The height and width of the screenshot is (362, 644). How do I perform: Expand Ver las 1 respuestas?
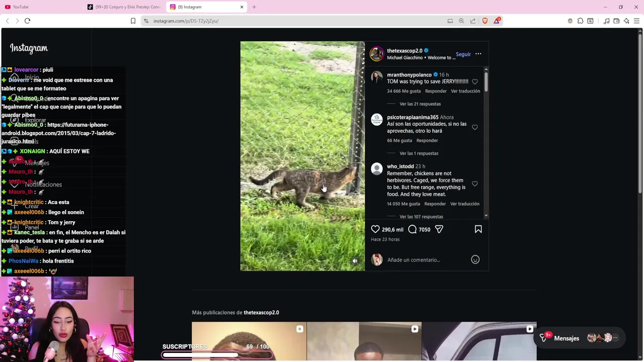pyautogui.click(x=419, y=153)
